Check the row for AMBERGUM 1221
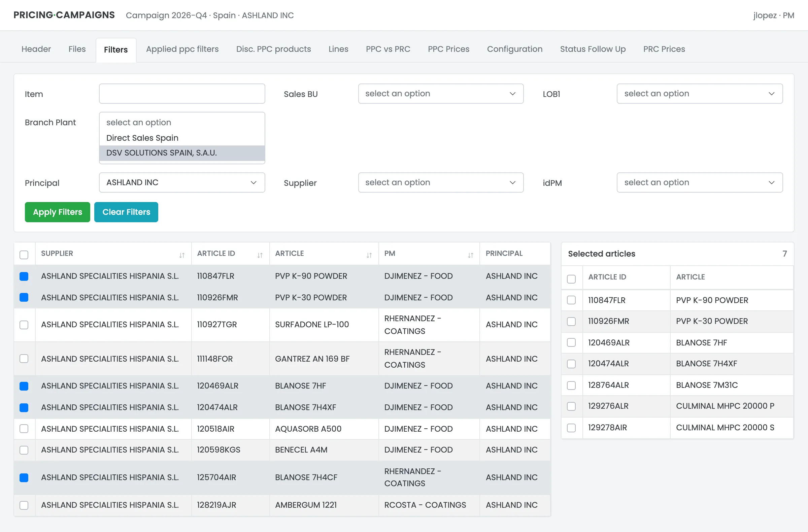The height and width of the screenshot is (532, 808). (24, 505)
